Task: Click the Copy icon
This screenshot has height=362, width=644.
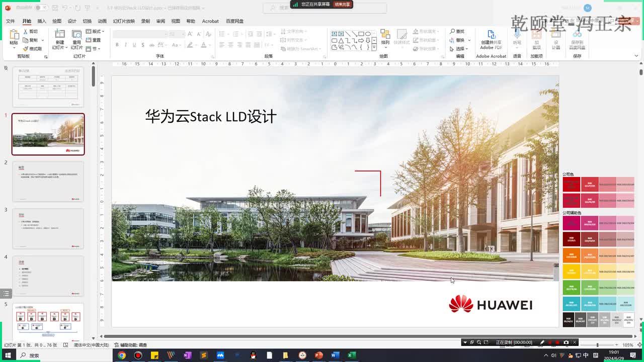Action: pos(26,40)
